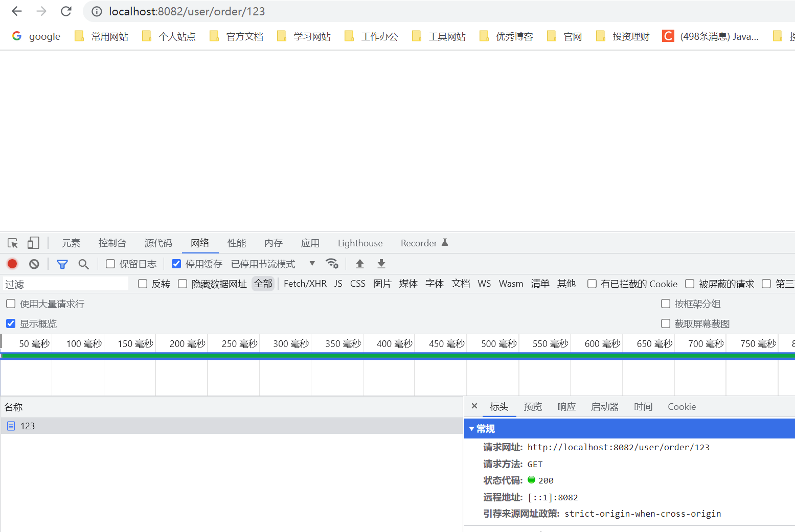Open the network search magnifier
This screenshot has width=795, height=532.
click(83, 264)
